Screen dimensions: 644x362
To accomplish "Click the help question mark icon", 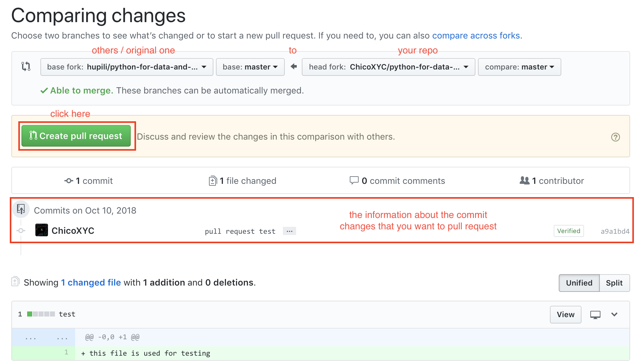I will click(x=615, y=137).
